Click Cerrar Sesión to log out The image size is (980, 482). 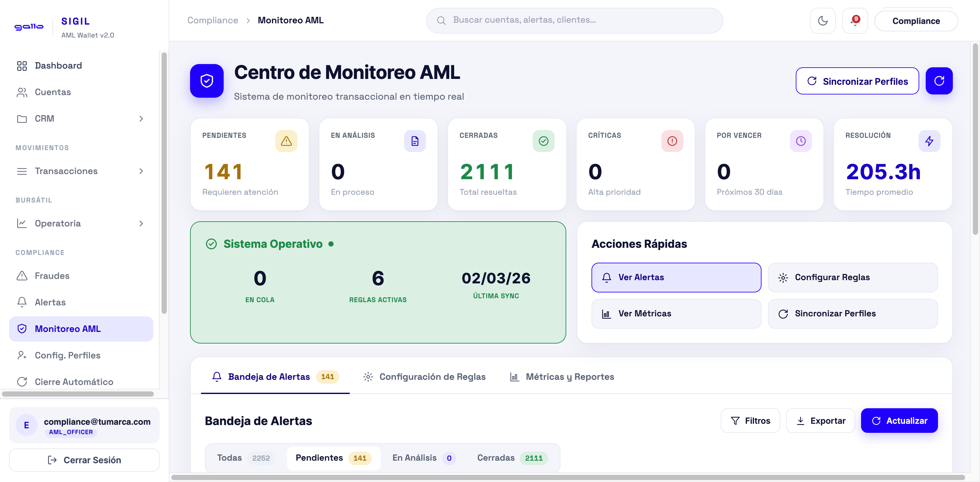click(x=84, y=460)
